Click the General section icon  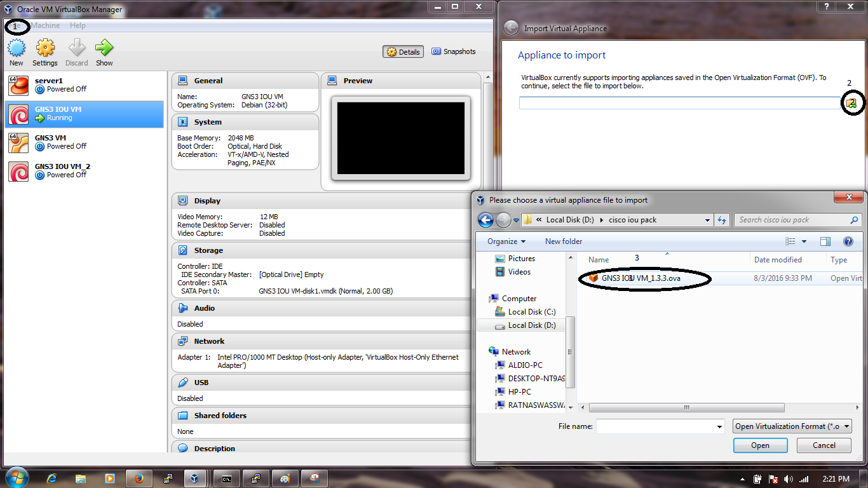pyautogui.click(x=183, y=81)
